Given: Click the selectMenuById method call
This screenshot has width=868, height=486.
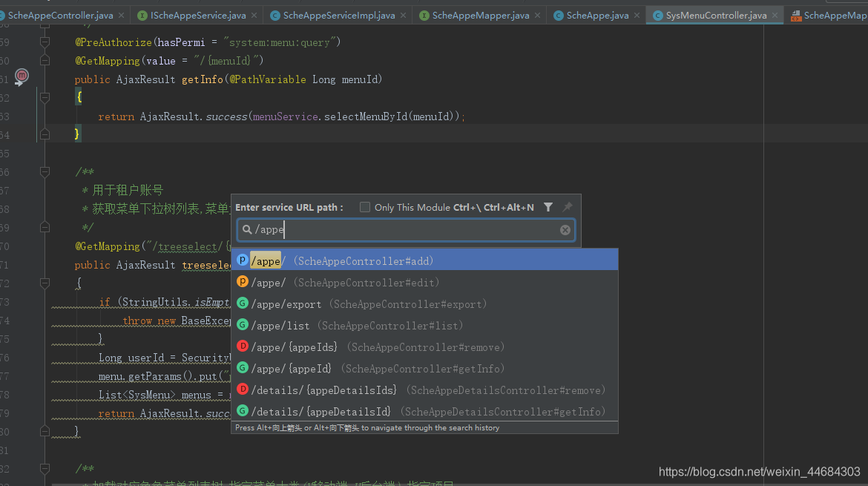Looking at the screenshot, I should pyautogui.click(x=365, y=116).
